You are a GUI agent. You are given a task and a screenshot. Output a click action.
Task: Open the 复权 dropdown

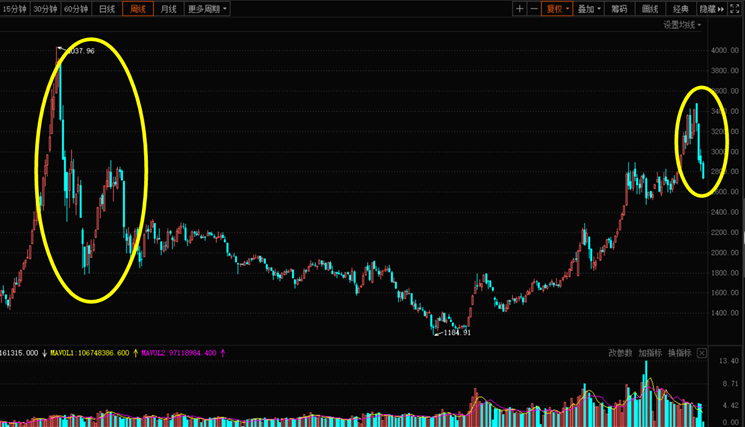point(557,9)
